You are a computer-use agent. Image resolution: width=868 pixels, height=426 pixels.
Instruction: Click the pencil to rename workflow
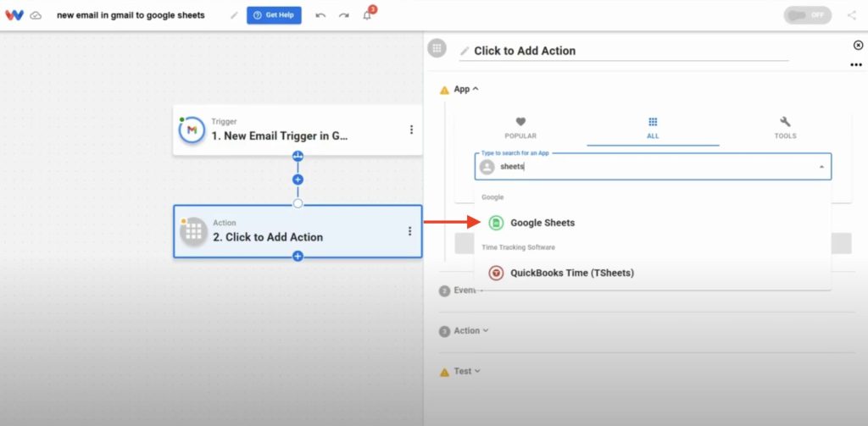coord(234,15)
